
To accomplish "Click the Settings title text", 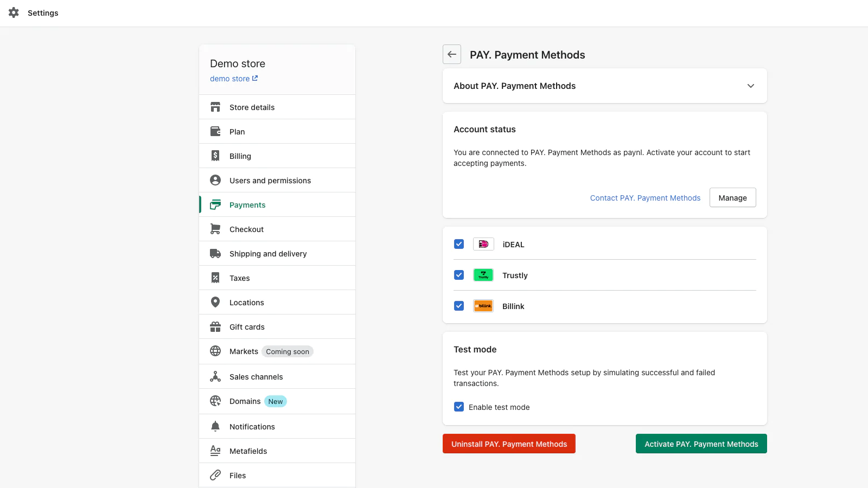I will point(43,13).
